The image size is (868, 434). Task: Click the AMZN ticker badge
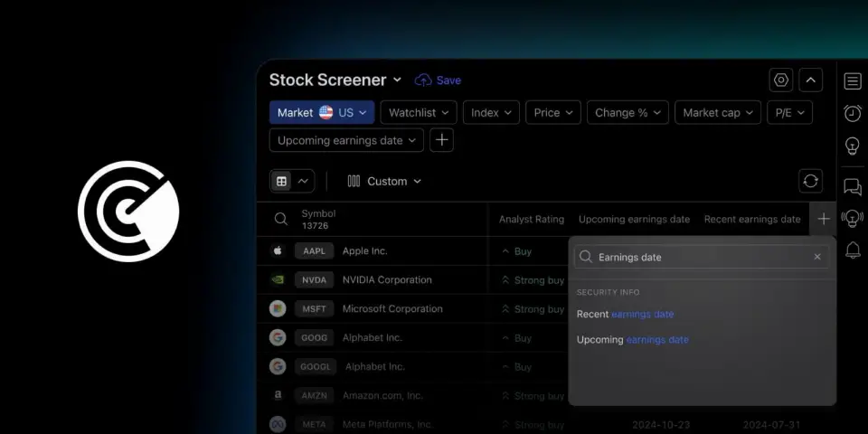[315, 395]
